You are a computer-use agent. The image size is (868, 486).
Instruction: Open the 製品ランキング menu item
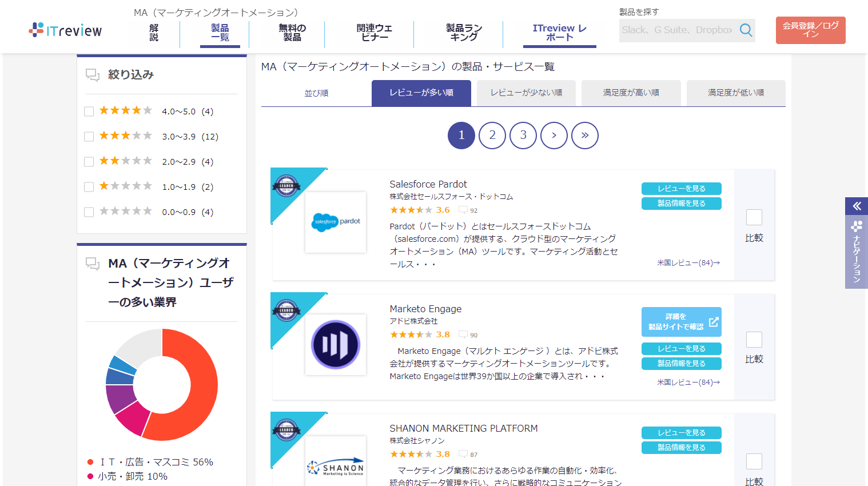point(464,33)
